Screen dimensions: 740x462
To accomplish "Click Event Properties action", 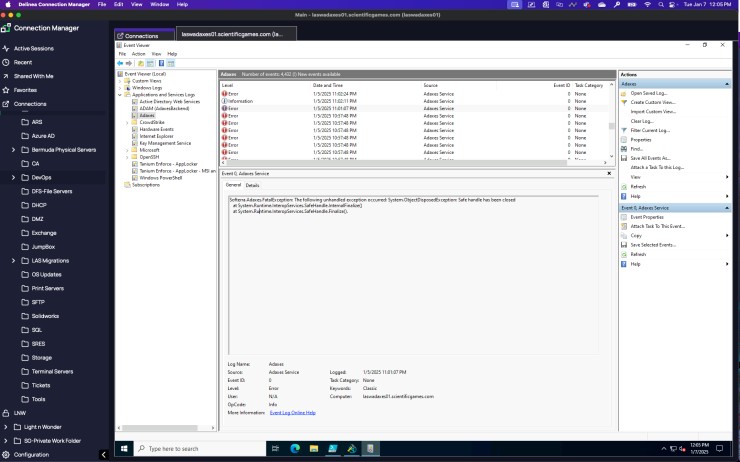I will pyautogui.click(x=647, y=217).
